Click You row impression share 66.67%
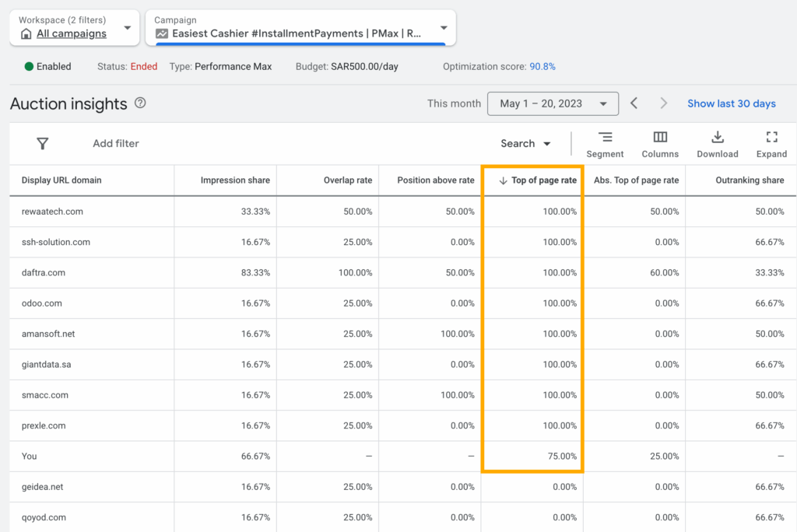The height and width of the screenshot is (532, 797). [x=255, y=457]
